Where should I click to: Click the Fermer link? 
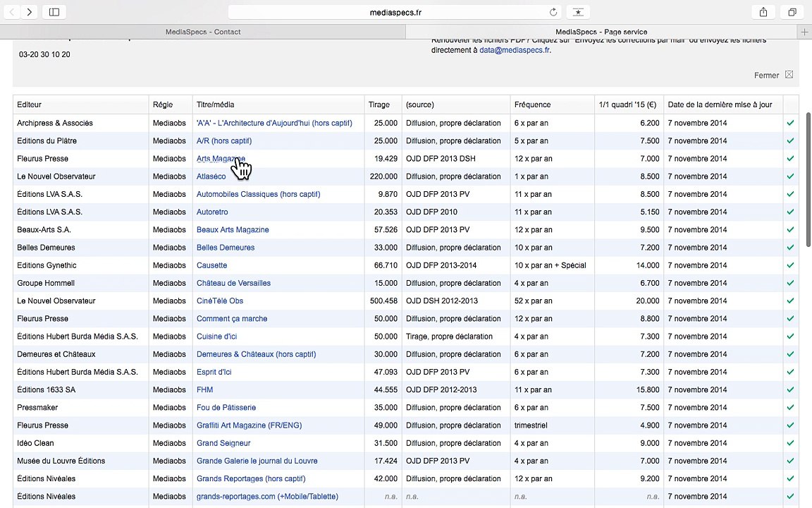(x=766, y=75)
